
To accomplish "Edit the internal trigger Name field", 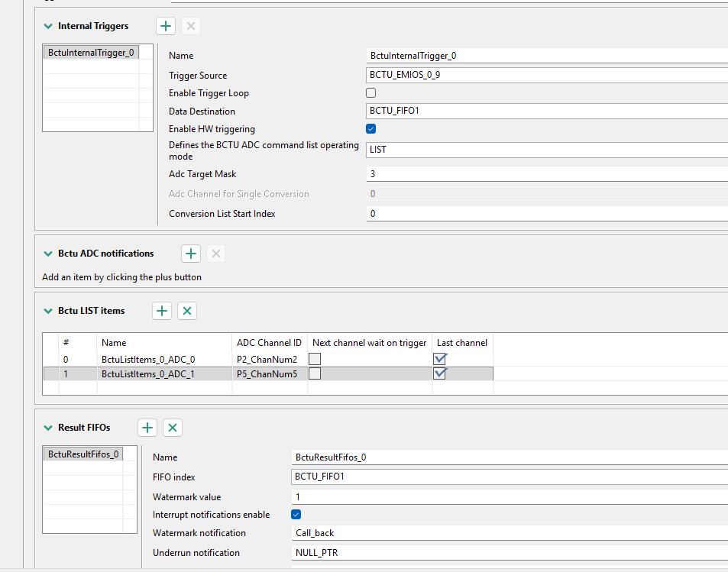I will pyautogui.click(x=547, y=56).
